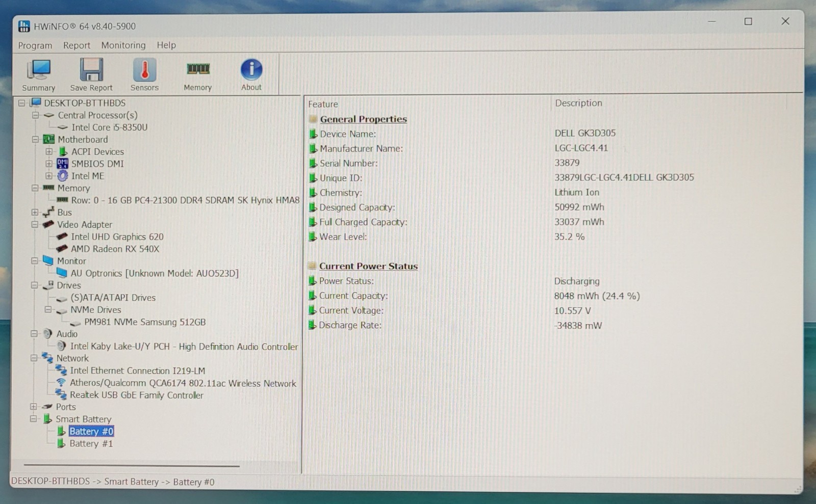Screen dimensions: 816x504
Task: Click the Drives node icon
Action: pos(48,285)
